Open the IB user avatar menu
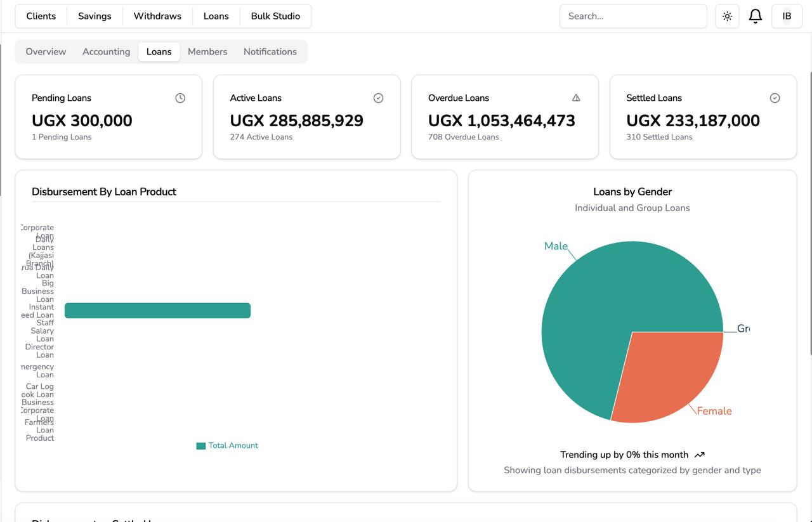Viewport: 812px width, 522px height. click(787, 16)
